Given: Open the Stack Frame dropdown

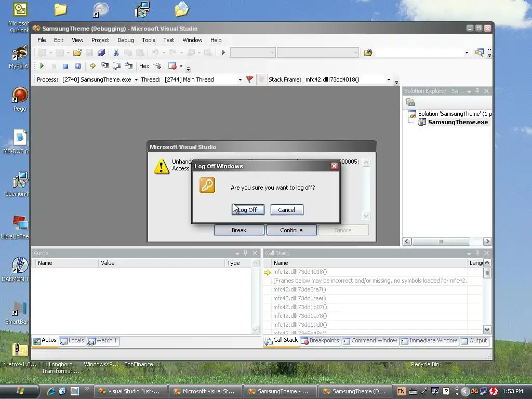Looking at the screenshot, I should [389, 79].
